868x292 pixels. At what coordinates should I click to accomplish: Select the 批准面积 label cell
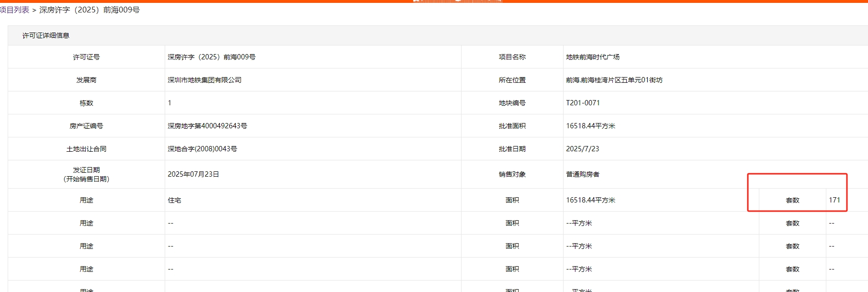pos(512,126)
